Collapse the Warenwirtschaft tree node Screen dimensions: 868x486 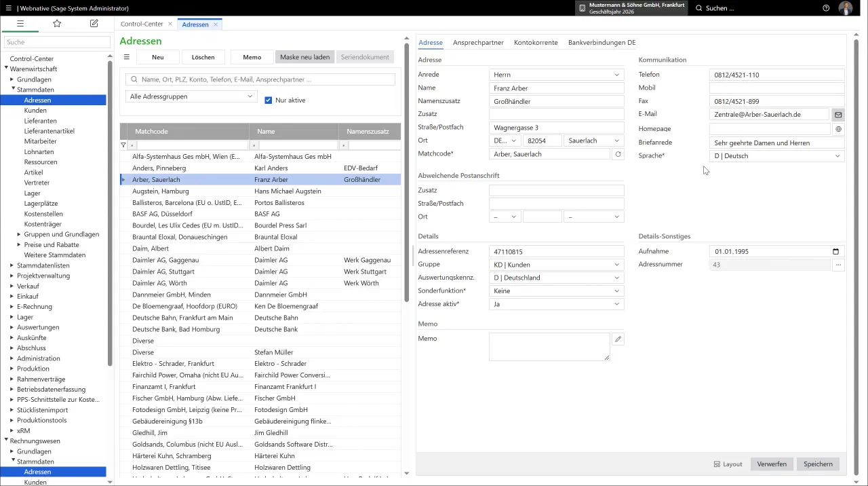(6, 69)
